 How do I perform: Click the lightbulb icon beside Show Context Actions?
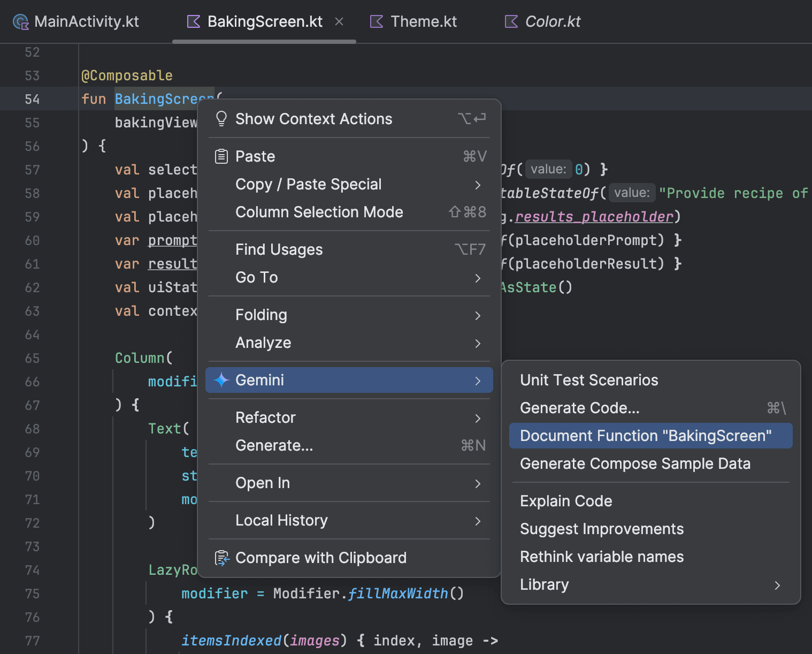coord(221,119)
